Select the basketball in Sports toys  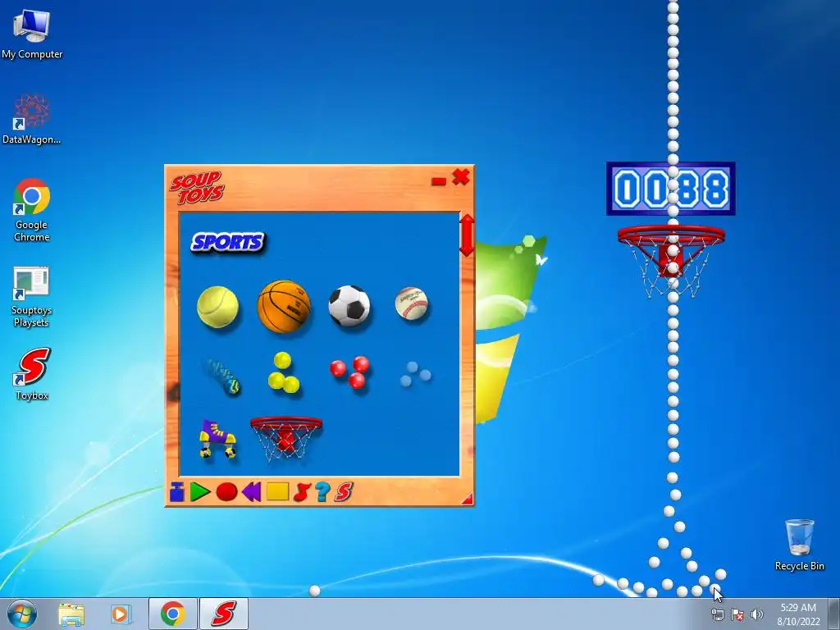pyautogui.click(x=284, y=307)
